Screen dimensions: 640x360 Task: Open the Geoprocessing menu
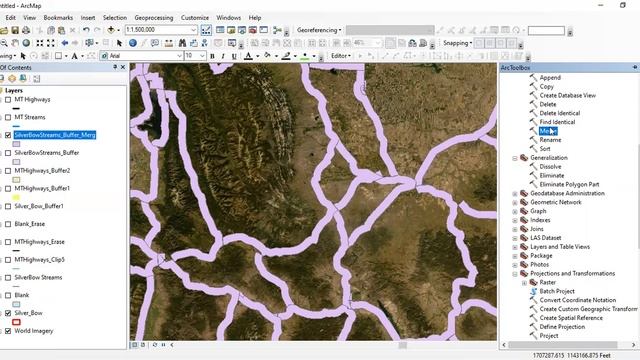[x=154, y=18]
